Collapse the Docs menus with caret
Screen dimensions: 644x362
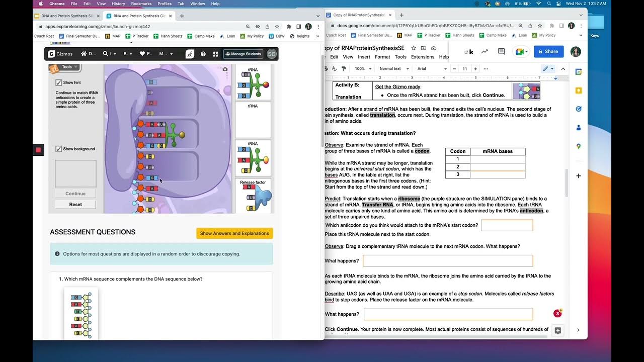(563, 68)
